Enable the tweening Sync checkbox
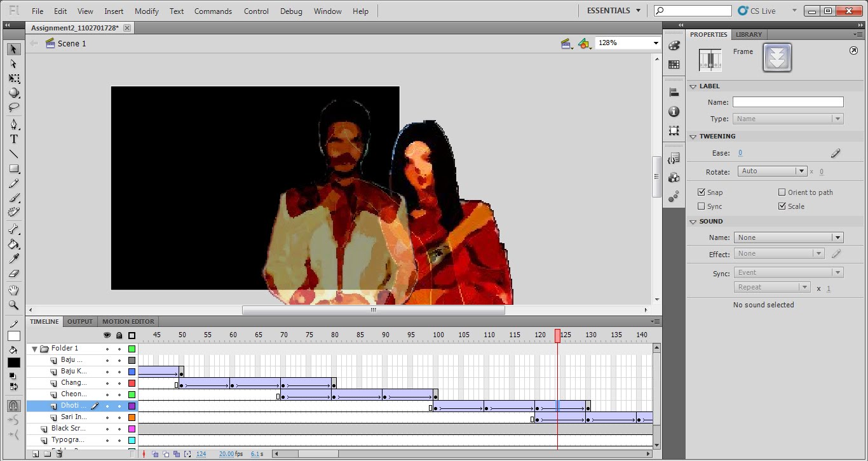Image resolution: width=868 pixels, height=461 pixels. pos(702,206)
